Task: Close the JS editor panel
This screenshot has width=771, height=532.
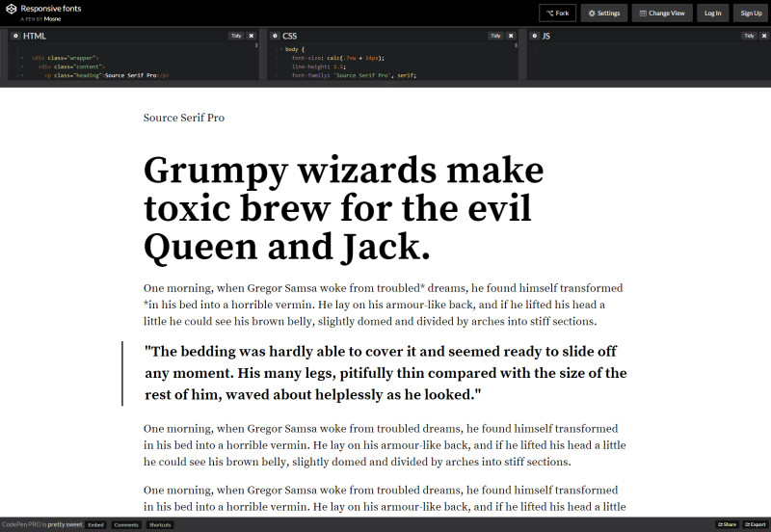Action: point(763,36)
